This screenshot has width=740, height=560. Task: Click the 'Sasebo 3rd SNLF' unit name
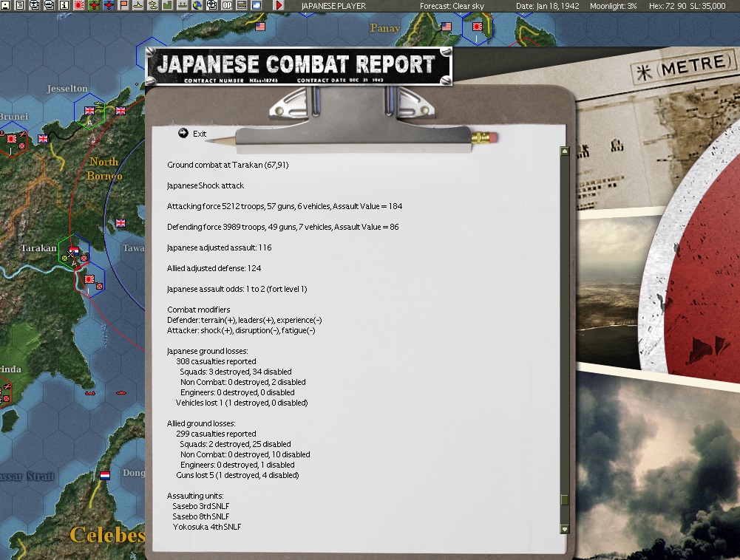[x=200, y=506]
